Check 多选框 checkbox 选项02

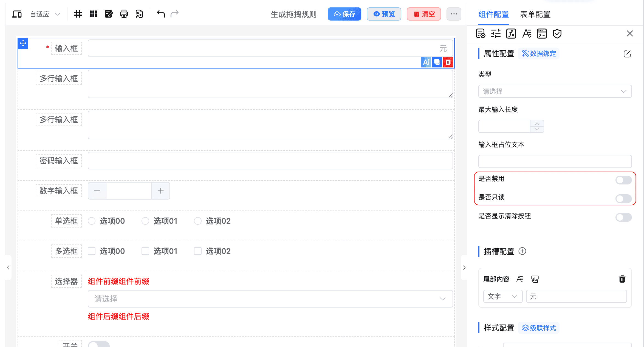(x=198, y=251)
